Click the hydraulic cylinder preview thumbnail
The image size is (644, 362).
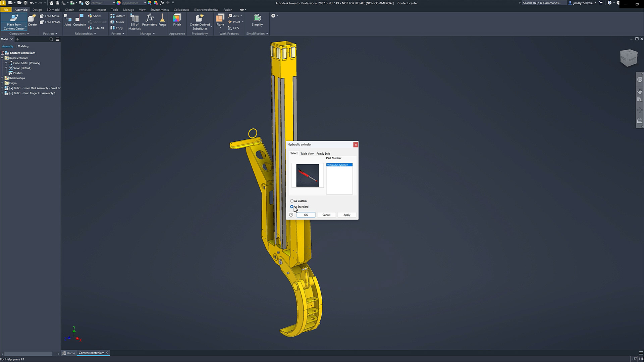click(308, 175)
